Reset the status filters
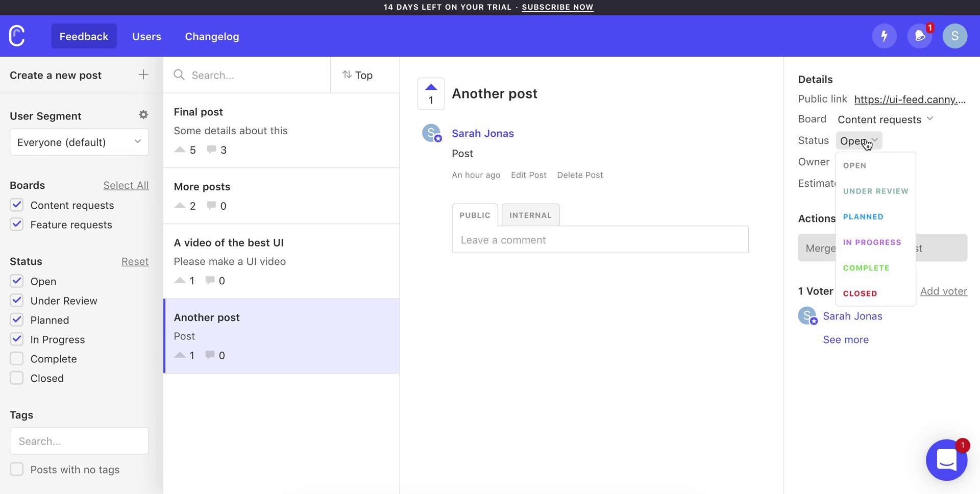Image resolution: width=980 pixels, height=494 pixels. (135, 261)
